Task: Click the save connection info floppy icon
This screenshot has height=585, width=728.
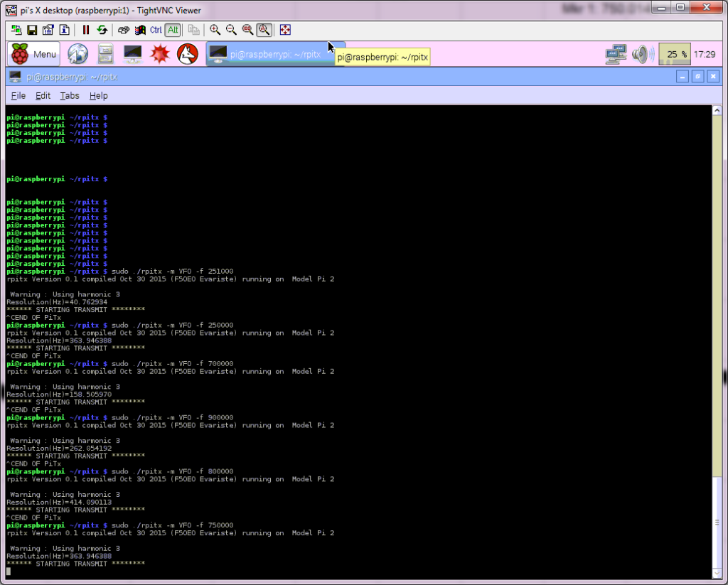Action: 32,30
